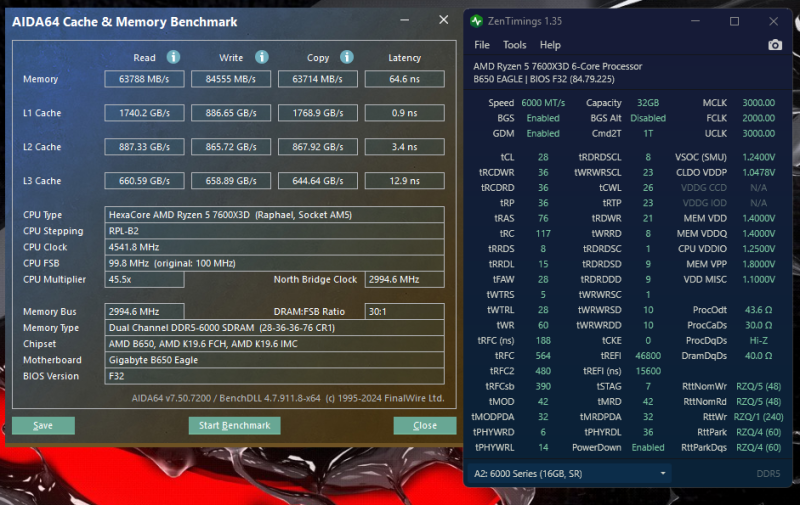
Task: Select L3 Cache Latency value 12.9 ns
Action: pyautogui.click(x=405, y=181)
